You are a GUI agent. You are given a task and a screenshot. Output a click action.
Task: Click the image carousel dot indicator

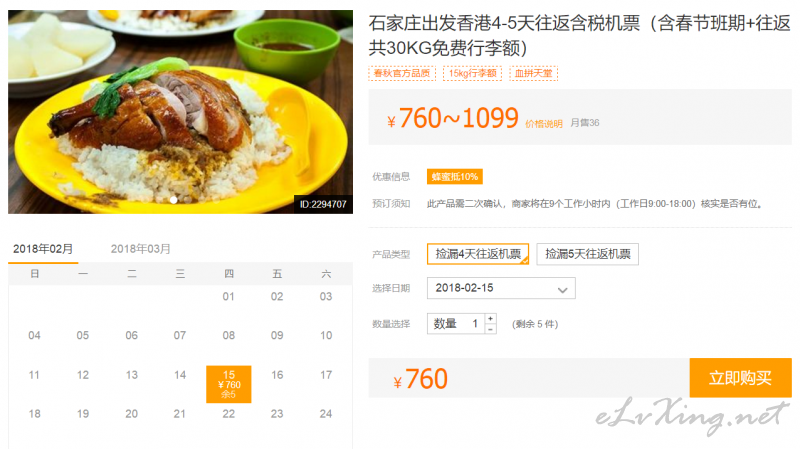point(174,200)
